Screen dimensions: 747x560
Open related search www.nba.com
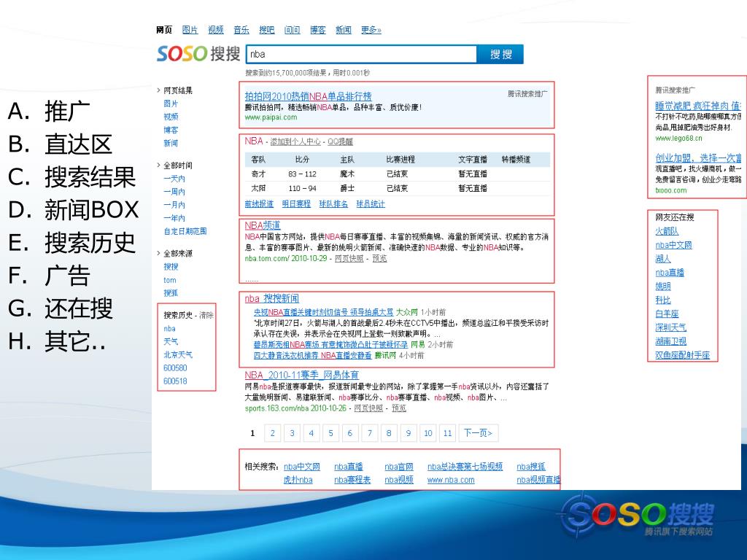pos(451,480)
